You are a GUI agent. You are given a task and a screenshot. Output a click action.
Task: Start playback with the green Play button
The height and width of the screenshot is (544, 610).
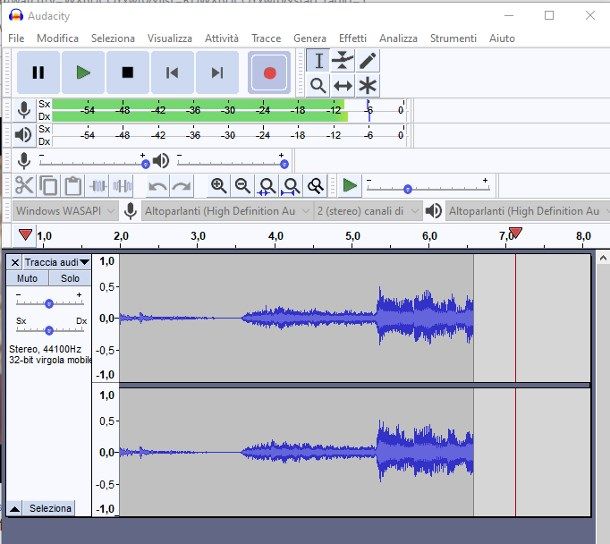click(83, 72)
